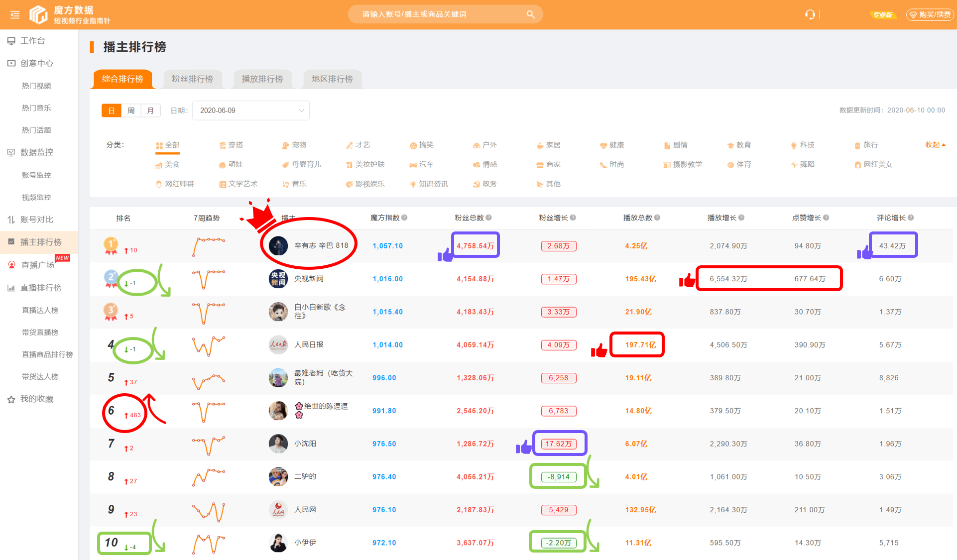Open the customer service headset icon
The image size is (957, 560).
point(810,14)
